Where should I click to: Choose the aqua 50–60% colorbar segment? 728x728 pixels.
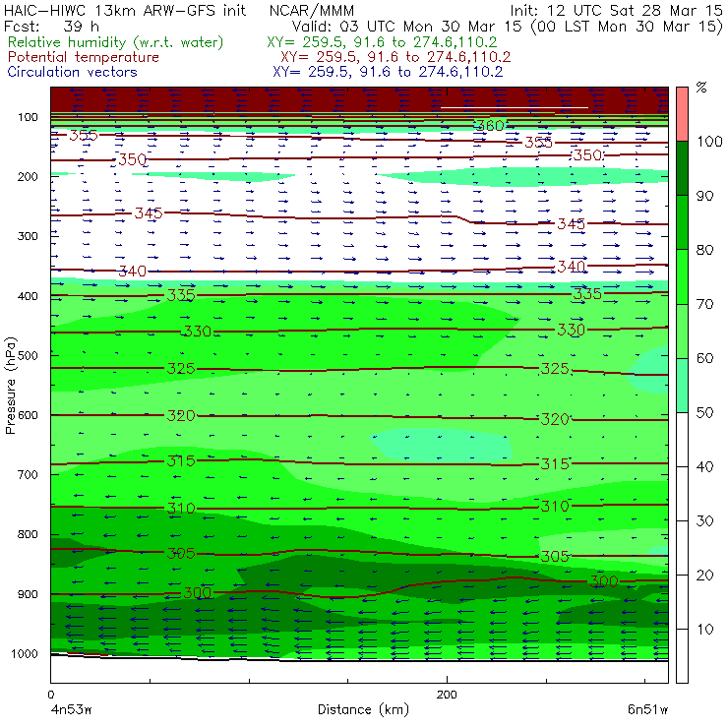pos(682,386)
